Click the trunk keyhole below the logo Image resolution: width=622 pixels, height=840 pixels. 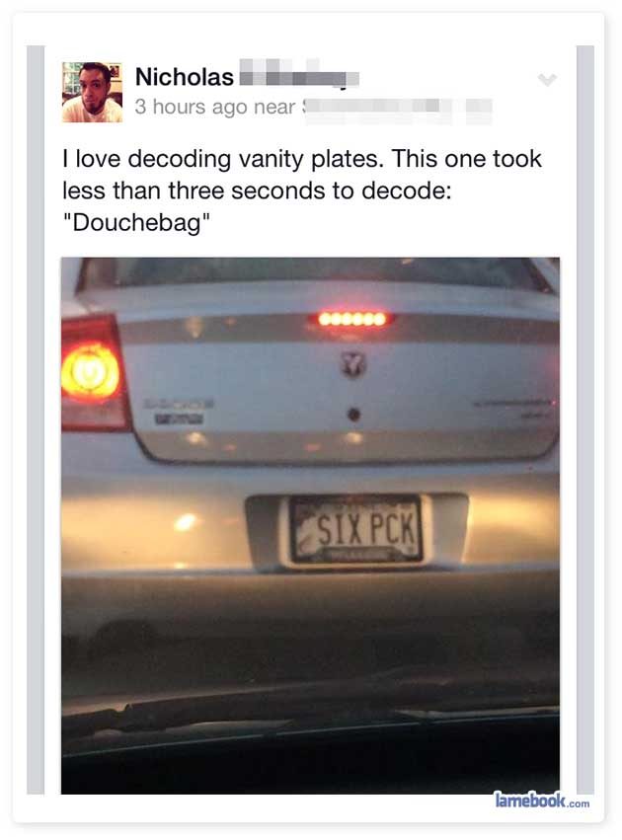[x=353, y=415]
